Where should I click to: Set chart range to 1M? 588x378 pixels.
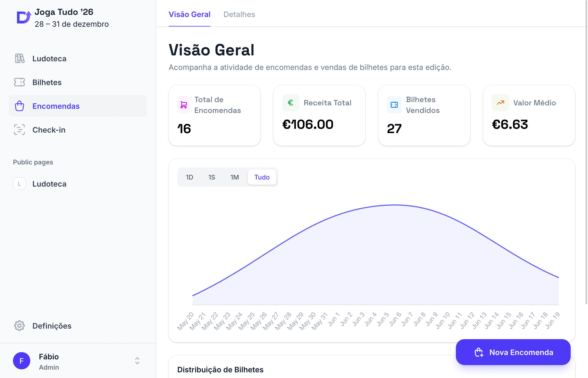(235, 177)
